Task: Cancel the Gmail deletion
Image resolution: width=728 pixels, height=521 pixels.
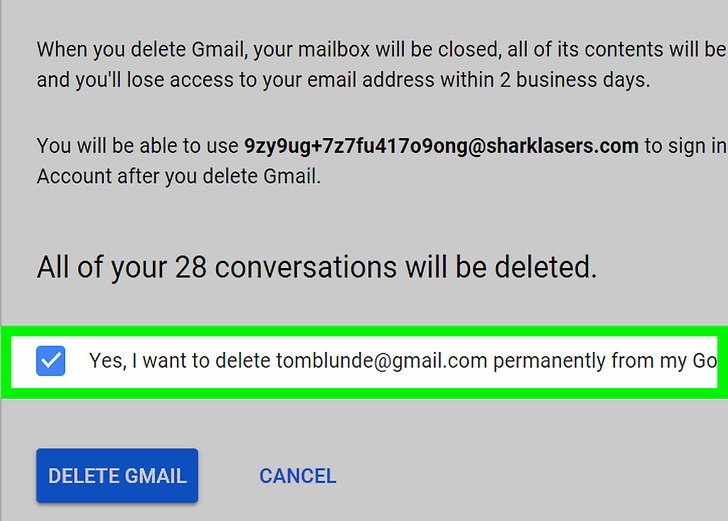Action: 297,476
